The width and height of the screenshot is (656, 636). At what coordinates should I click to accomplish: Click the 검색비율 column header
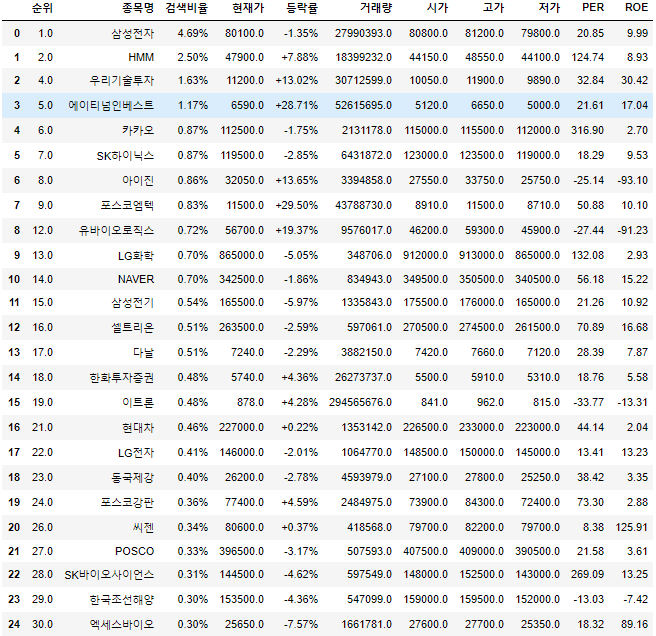pyautogui.click(x=187, y=8)
